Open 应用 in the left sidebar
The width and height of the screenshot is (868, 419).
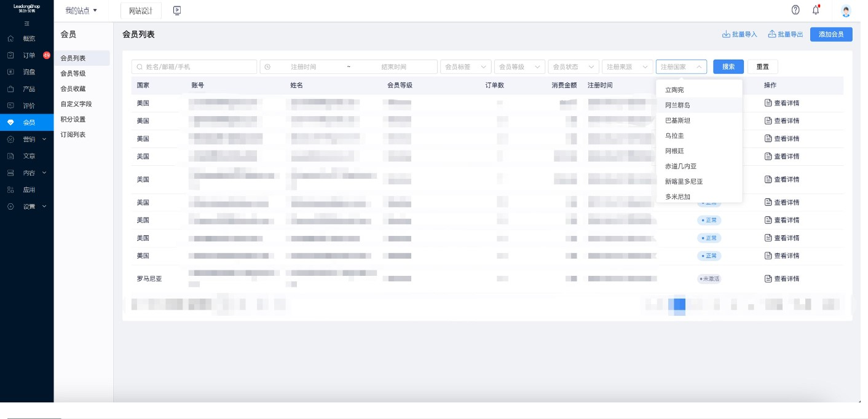28,190
